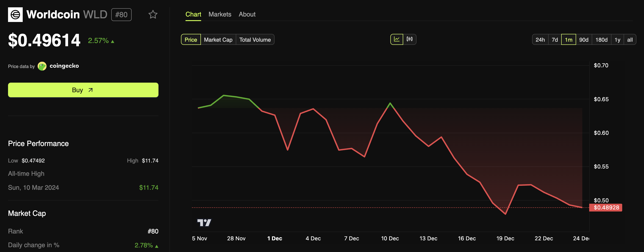Click the TradingView logo on chart

[x=204, y=222]
